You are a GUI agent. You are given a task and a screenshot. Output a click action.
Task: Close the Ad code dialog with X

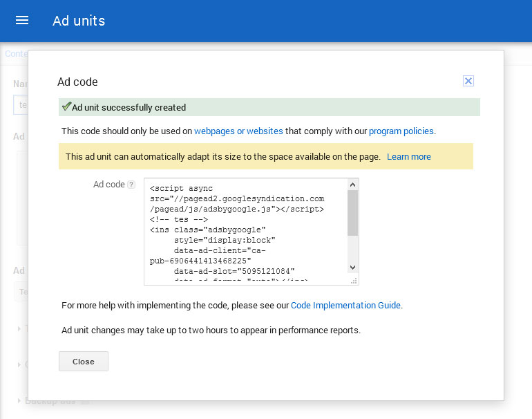coord(468,81)
